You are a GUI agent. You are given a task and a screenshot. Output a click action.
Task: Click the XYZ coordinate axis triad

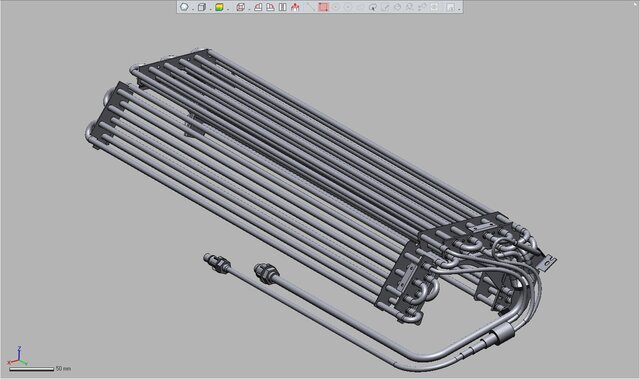[x=17, y=357]
